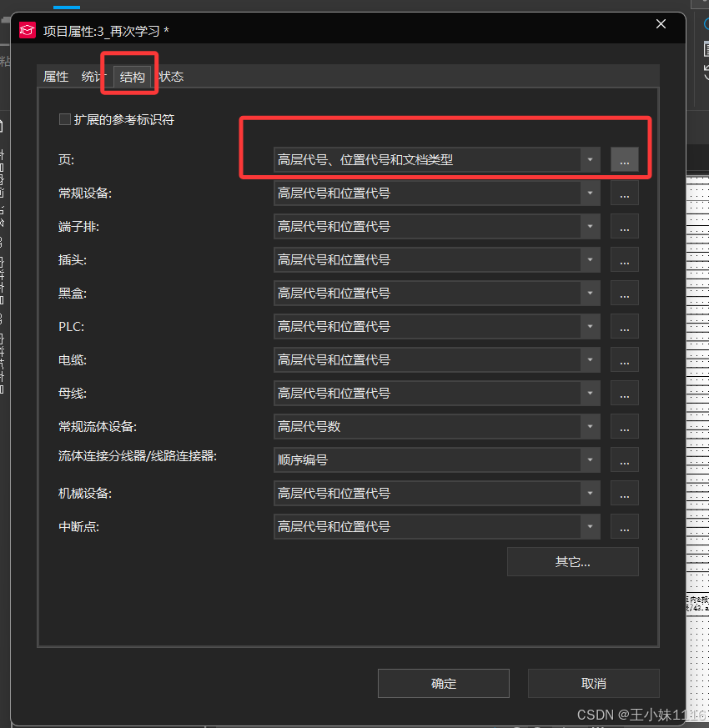The height and width of the screenshot is (728, 709).
Task: Click the ellipsis icon beside 黑盒
Action: tap(624, 293)
